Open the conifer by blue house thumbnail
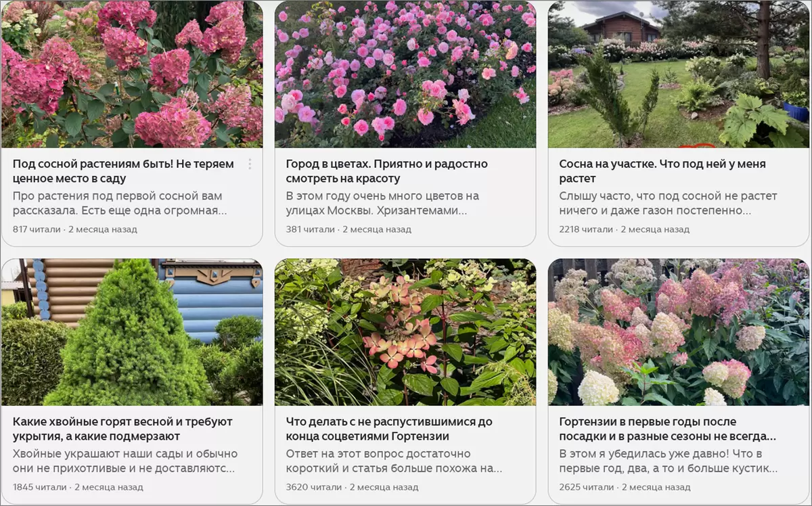812x506 pixels. pyautogui.click(x=132, y=332)
